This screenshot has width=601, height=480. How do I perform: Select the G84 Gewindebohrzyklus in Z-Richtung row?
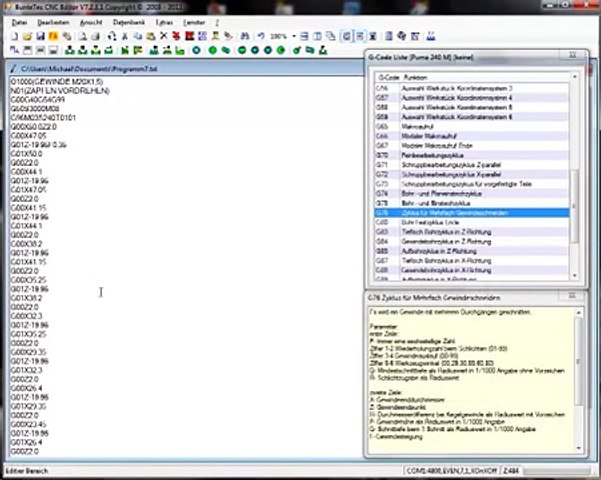click(472, 242)
